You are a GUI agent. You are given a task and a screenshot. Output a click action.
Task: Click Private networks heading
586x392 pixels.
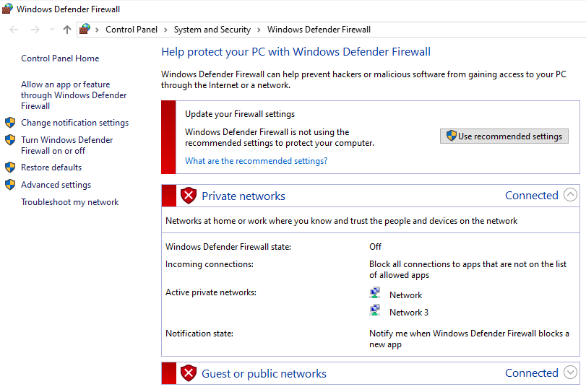coord(244,196)
